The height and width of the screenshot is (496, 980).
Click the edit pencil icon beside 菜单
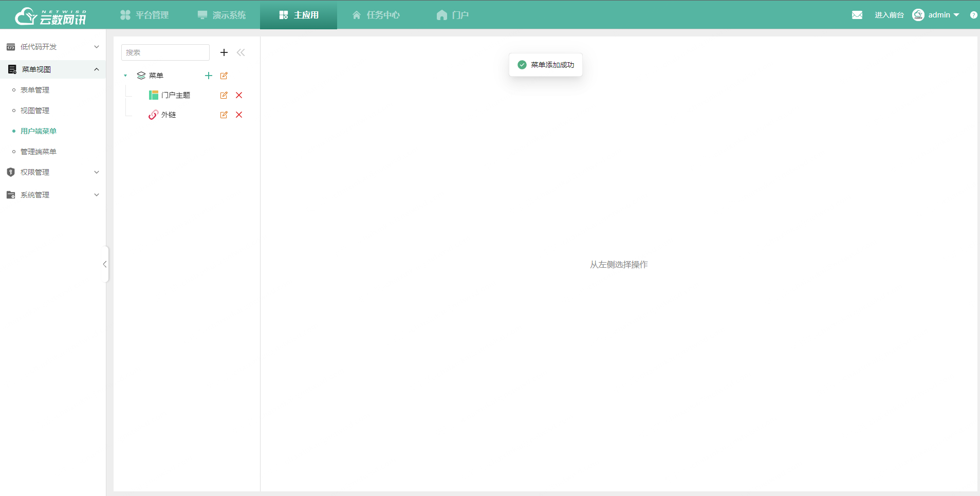coord(224,76)
